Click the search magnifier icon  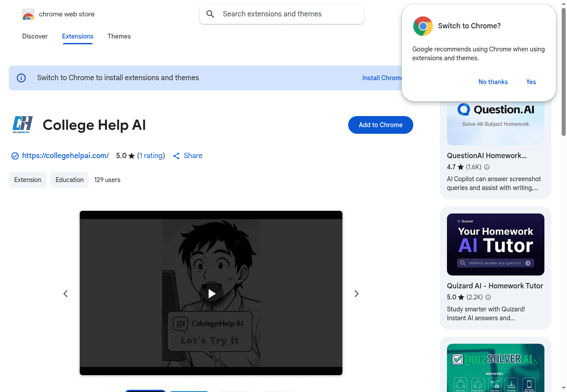tap(210, 14)
